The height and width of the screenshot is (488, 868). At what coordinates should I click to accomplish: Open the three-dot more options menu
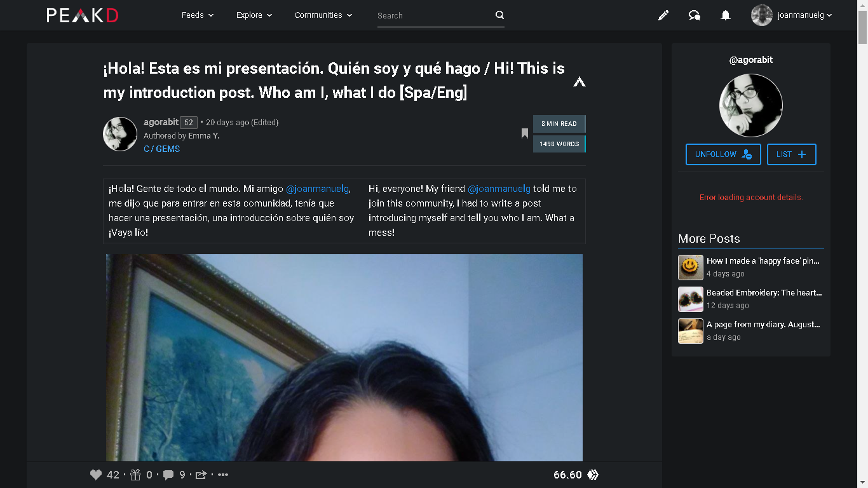pyautogui.click(x=223, y=475)
